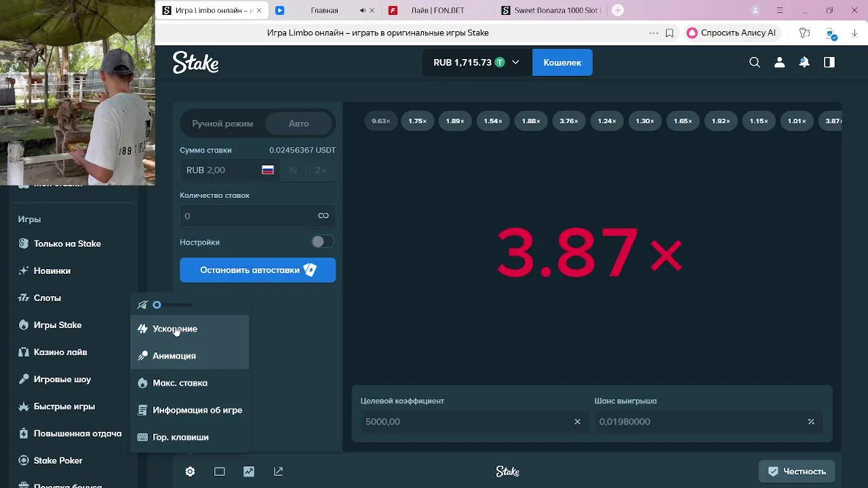Viewport: 868px width, 488px height.
Task: Close the Игра Limbo browser tab
Action: click(260, 11)
